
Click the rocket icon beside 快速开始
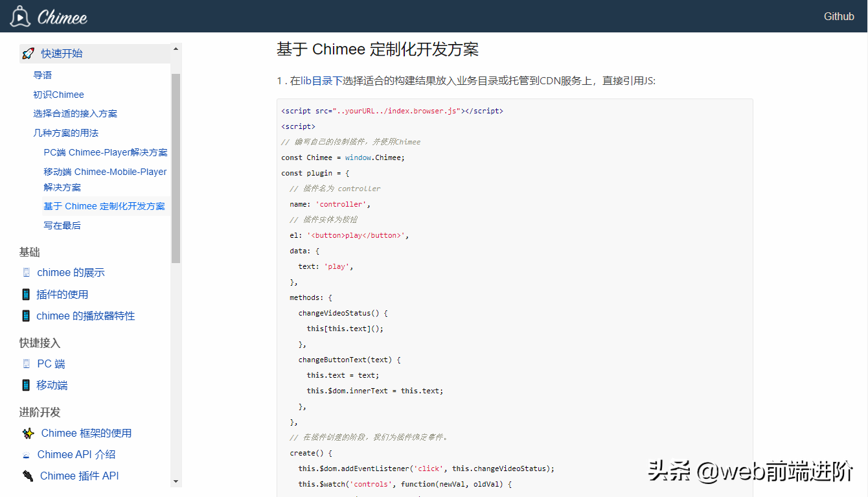pos(28,54)
